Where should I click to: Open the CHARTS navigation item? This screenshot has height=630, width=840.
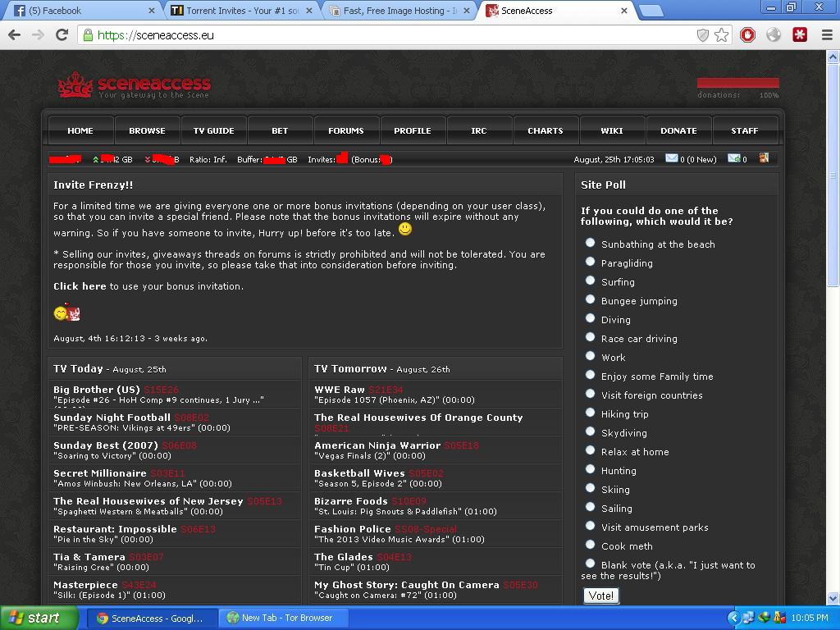[x=546, y=130]
